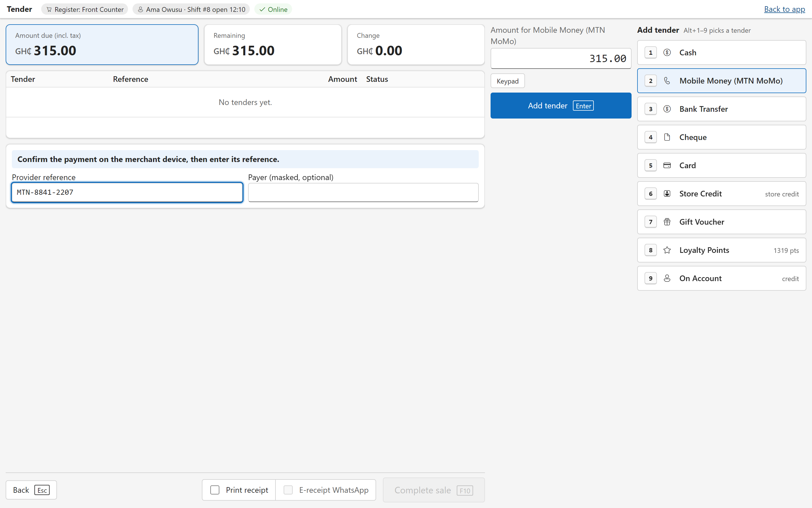
Task: Click the Reference column header
Action: point(131,79)
